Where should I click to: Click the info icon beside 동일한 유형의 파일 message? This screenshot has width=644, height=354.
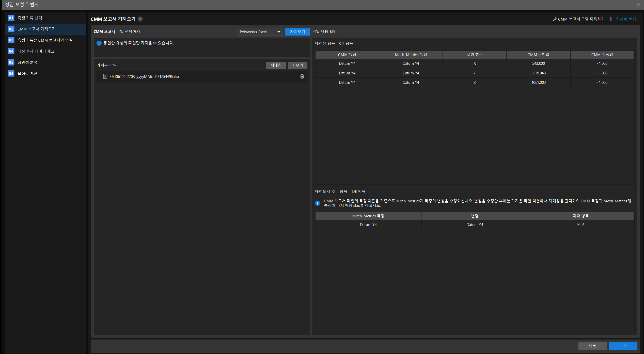(x=99, y=43)
